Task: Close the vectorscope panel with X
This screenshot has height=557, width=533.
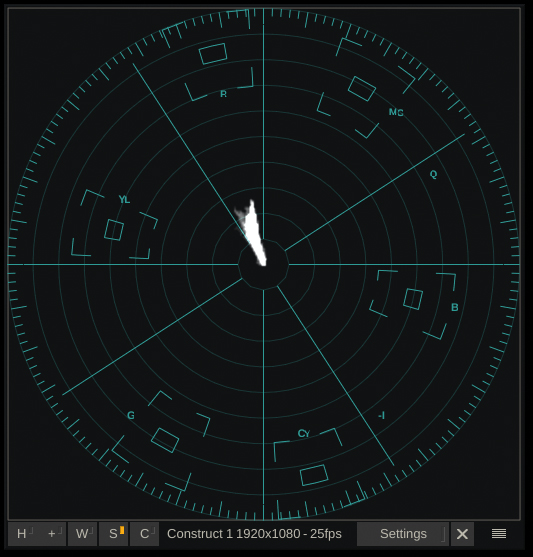Action: [462, 534]
